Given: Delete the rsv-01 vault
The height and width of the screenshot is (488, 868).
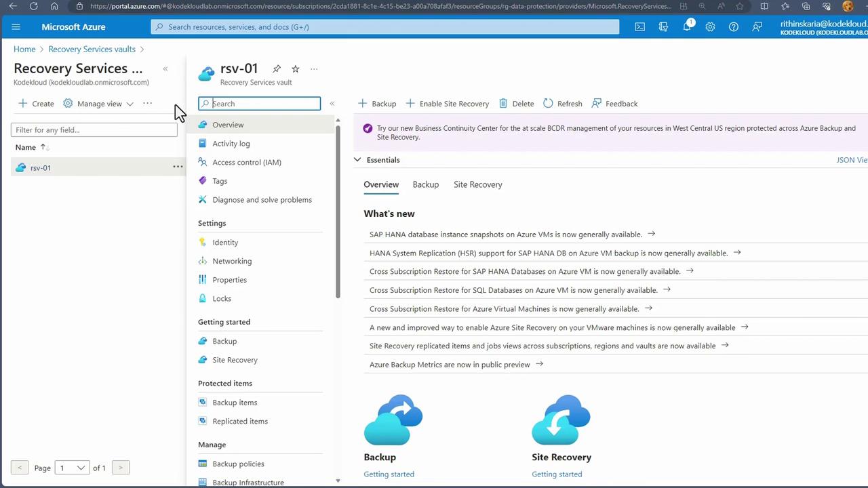Looking at the screenshot, I should pos(517,104).
